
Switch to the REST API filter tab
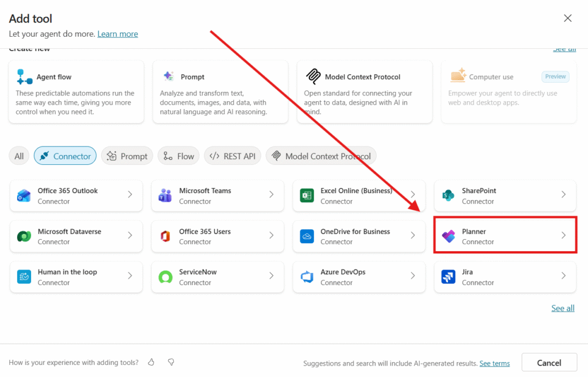click(x=233, y=156)
